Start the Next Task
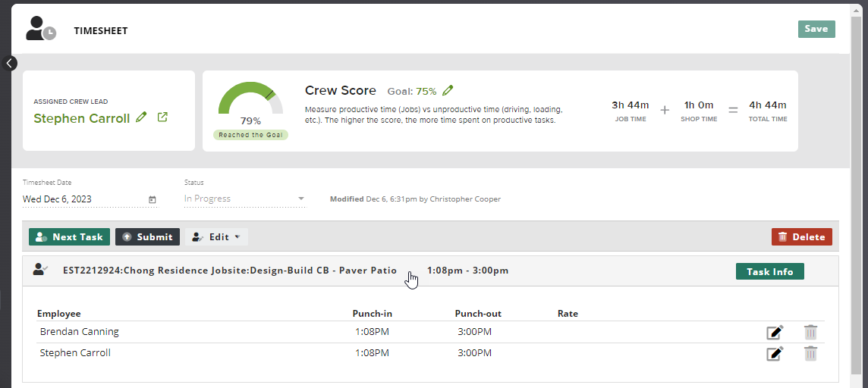This screenshot has height=388, width=868. point(69,237)
